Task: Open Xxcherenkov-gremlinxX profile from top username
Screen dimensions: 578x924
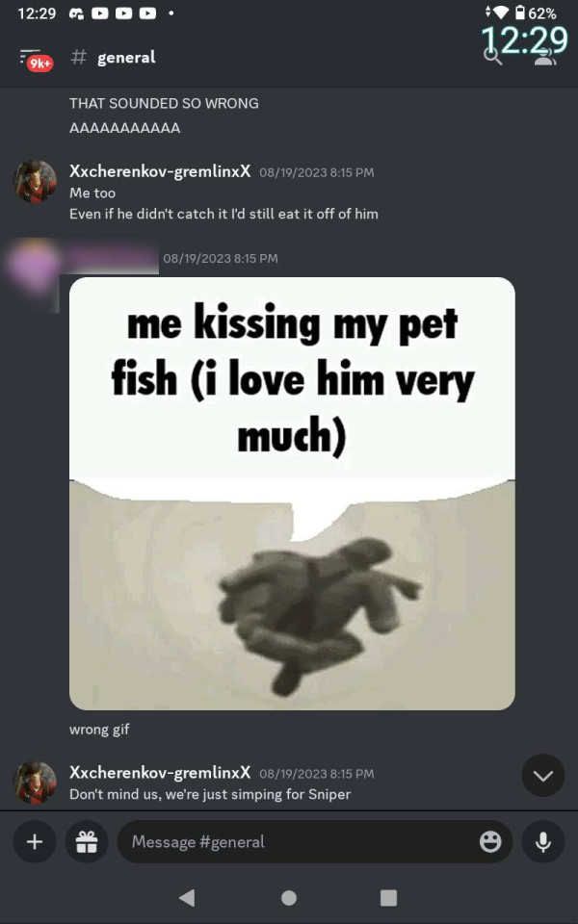Action: tap(160, 171)
